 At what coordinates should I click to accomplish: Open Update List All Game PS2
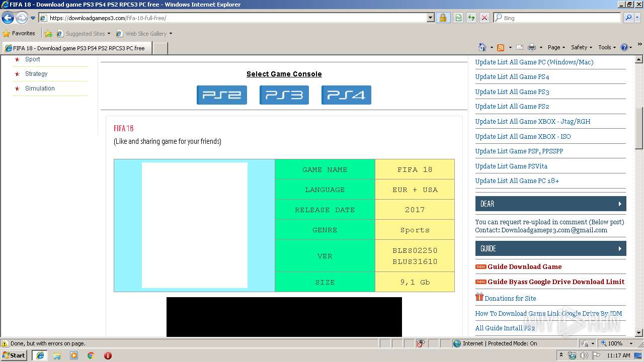[512, 107]
